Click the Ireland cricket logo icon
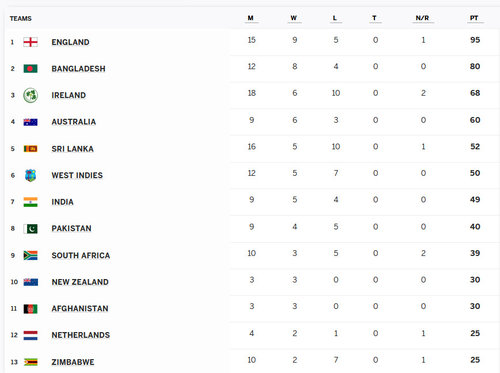500x373 pixels. 30,95
